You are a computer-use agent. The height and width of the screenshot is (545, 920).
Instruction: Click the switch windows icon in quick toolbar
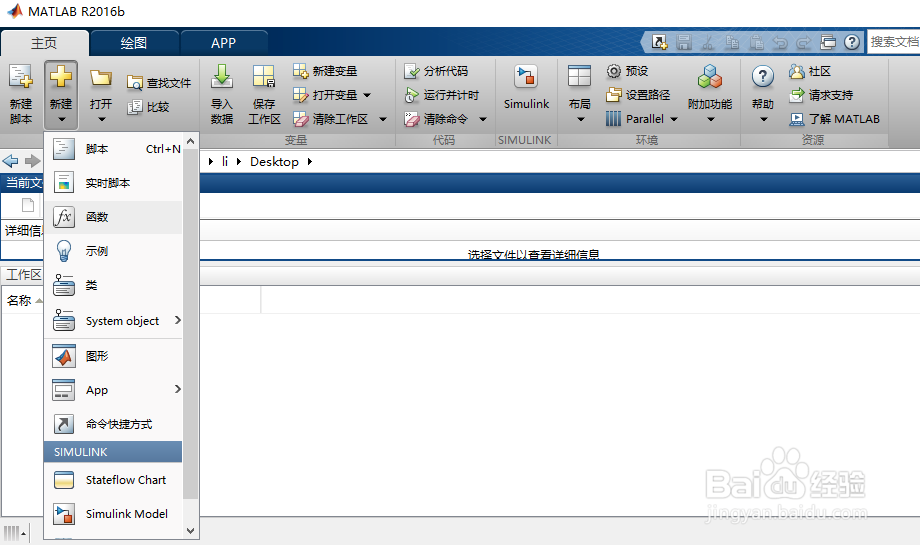tap(828, 42)
